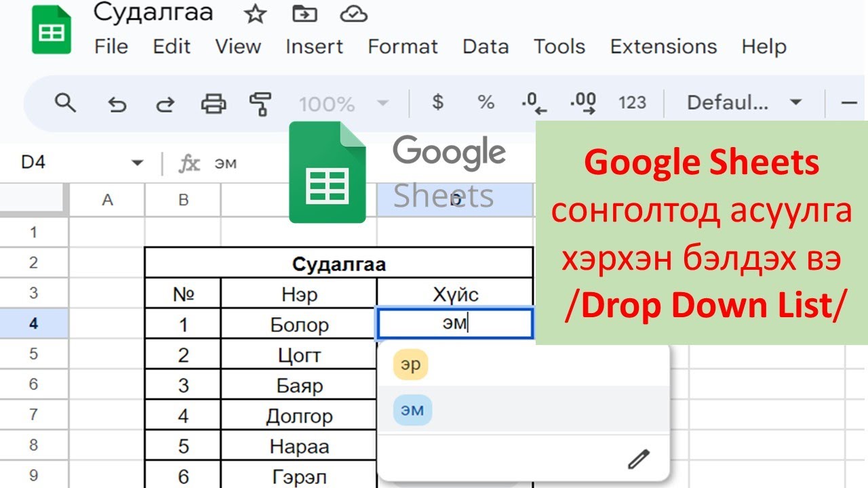Open the Extensions menu

pos(663,46)
